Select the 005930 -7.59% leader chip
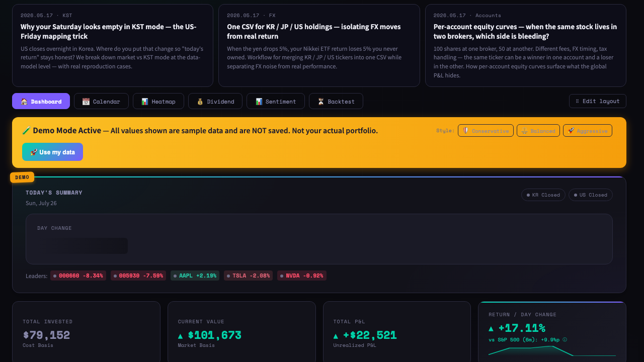The image size is (644, 362). point(138,276)
